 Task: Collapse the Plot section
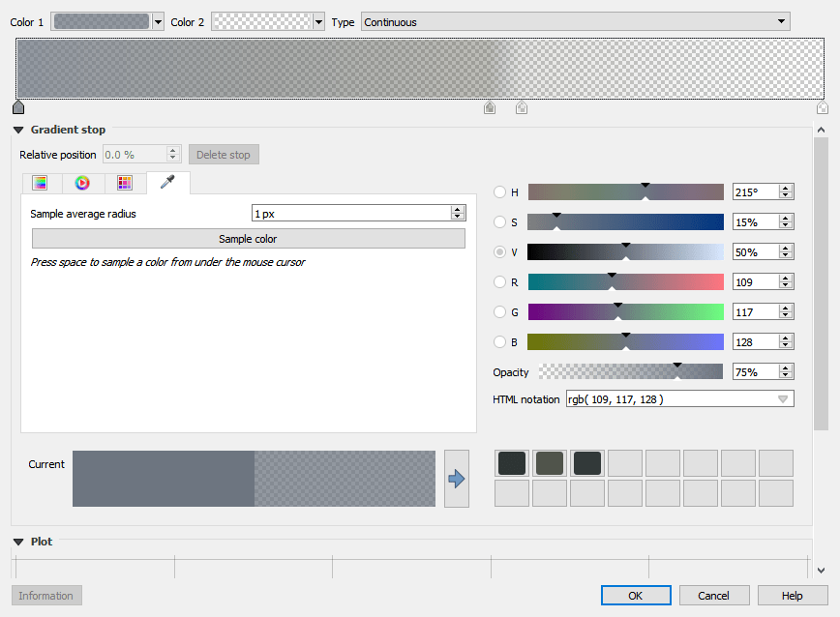pyautogui.click(x=18, y=542)
